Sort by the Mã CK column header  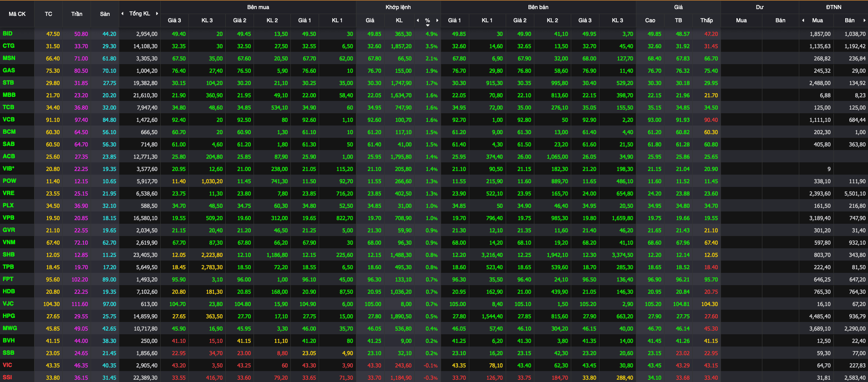17,14
